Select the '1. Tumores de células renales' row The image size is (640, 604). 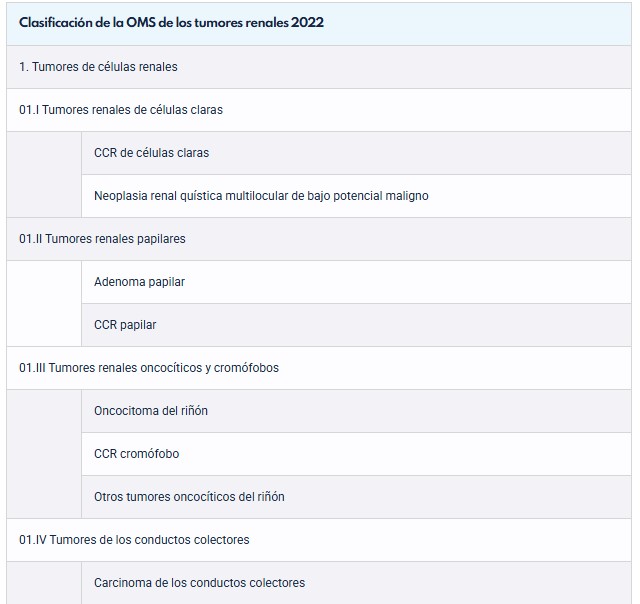[98, 67]
